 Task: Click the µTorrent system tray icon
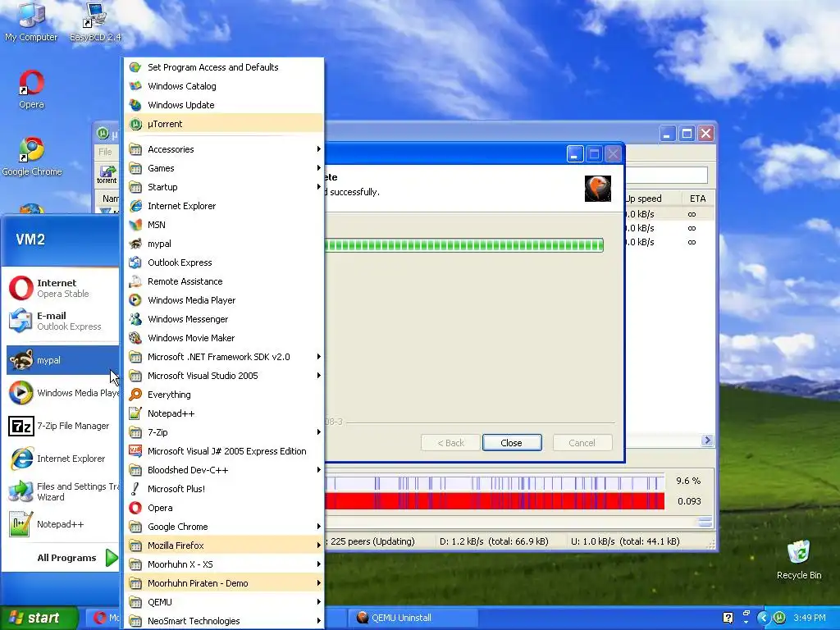pos(779,618)
